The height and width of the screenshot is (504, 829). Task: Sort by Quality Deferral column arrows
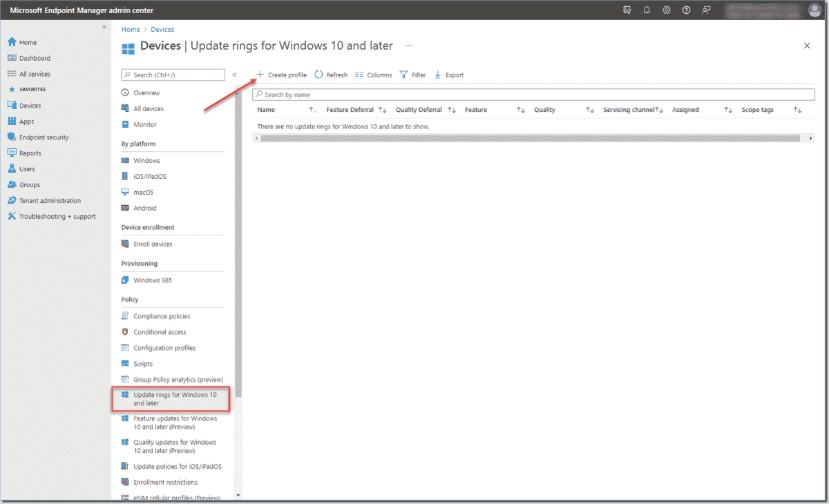[452, 110]
